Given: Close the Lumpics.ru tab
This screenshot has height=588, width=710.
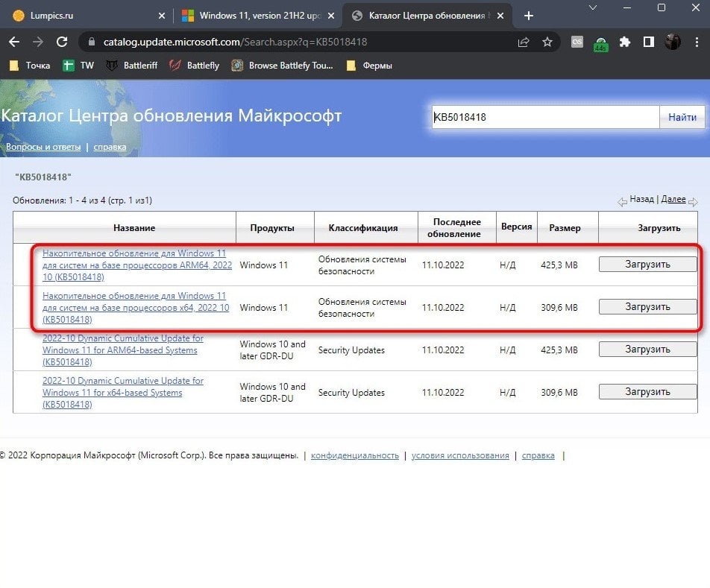Looking at the screenshot, I should click(162, 16).
